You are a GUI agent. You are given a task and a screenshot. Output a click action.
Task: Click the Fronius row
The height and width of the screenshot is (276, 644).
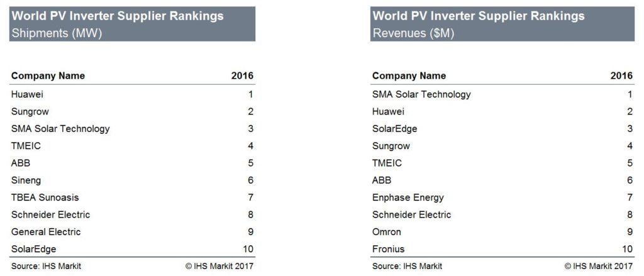click(389, 249)
